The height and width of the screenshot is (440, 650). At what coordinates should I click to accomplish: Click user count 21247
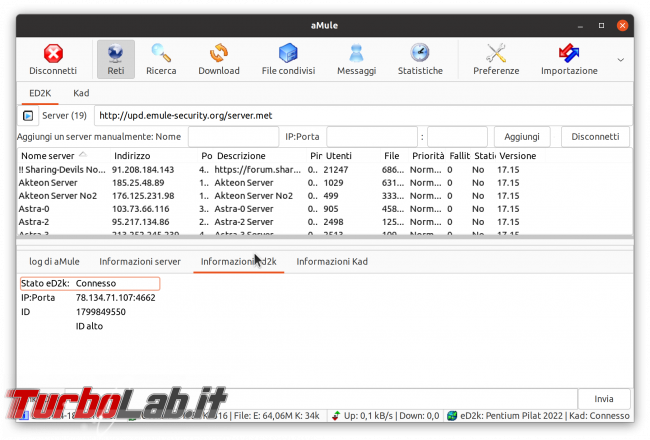336,170
